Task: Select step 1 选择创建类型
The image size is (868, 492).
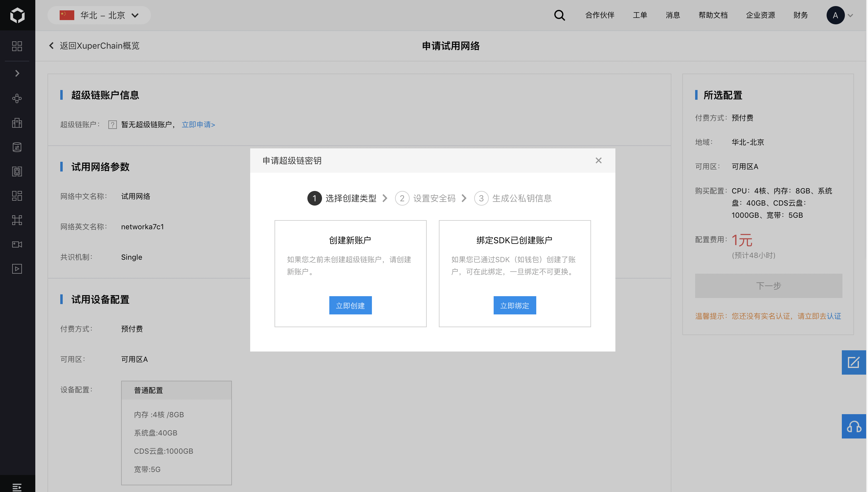Action: pos(342,198)
